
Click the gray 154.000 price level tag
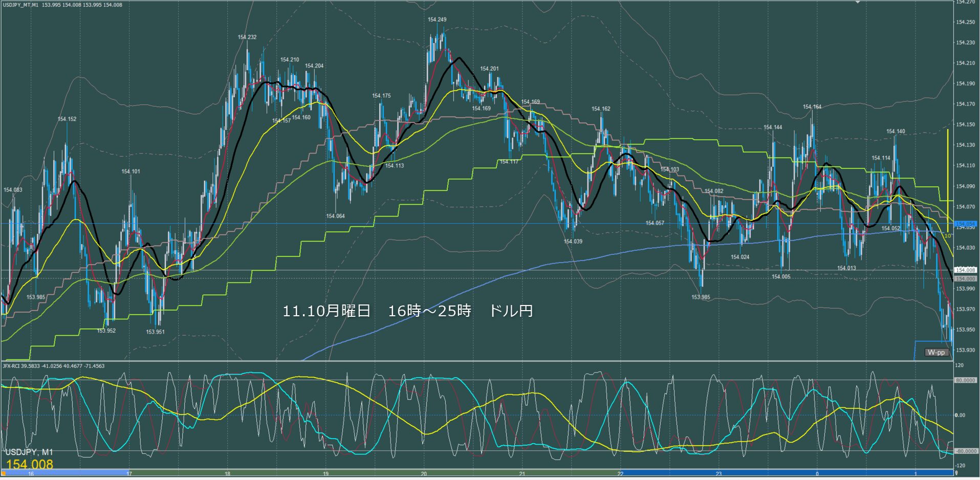point(965,279)
